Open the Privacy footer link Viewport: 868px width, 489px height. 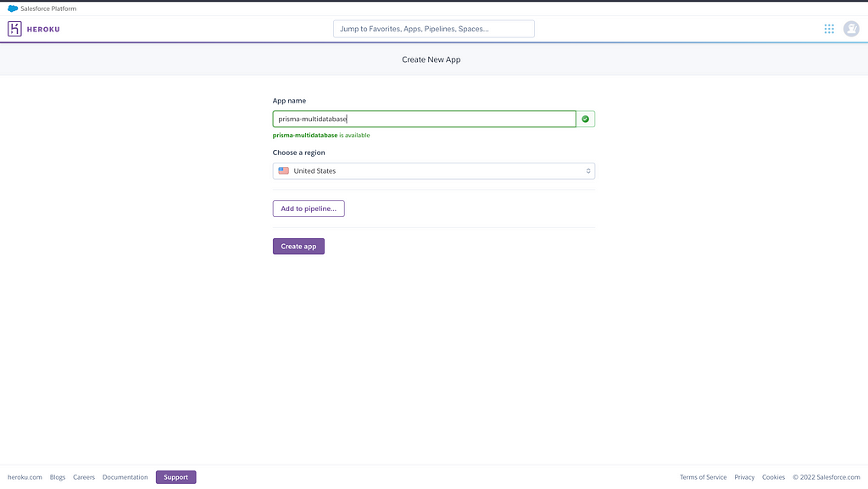click(x=744, y=477)
